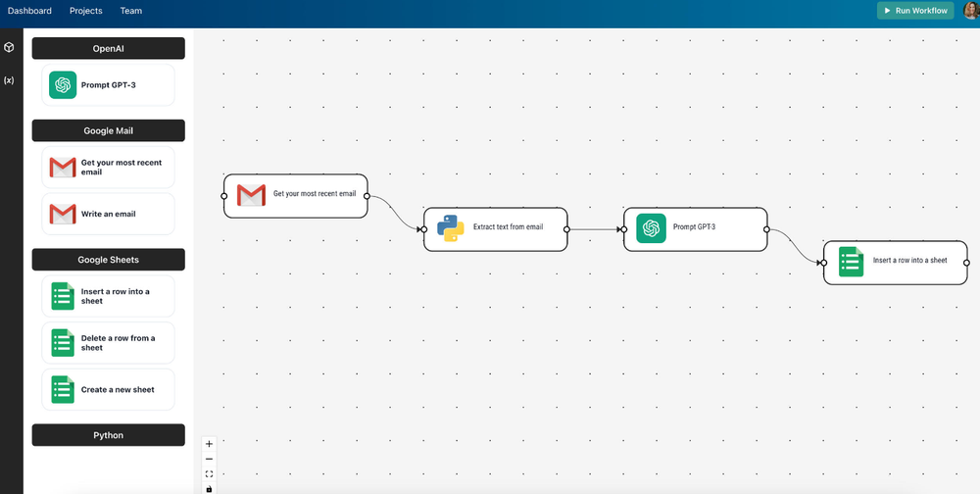Click OpenAI icon on canvas Prompt GPT-3 node
The image size is (980, 494).
[x=652, y=228]
